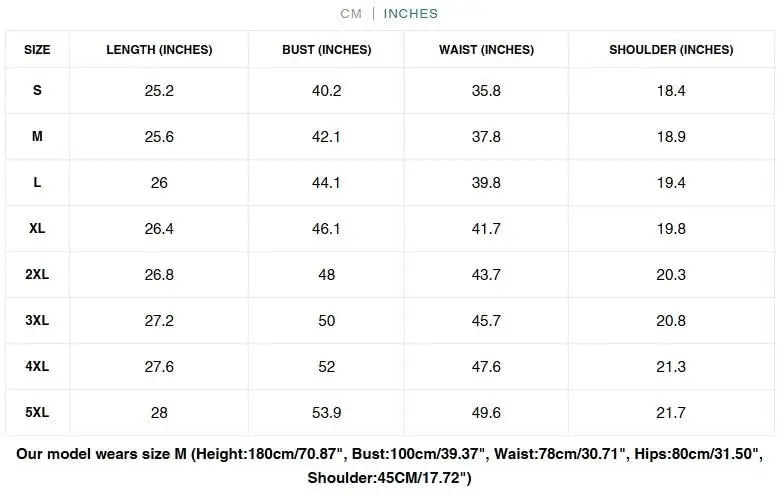Select the size 4XL row label

tap(37, 367)
